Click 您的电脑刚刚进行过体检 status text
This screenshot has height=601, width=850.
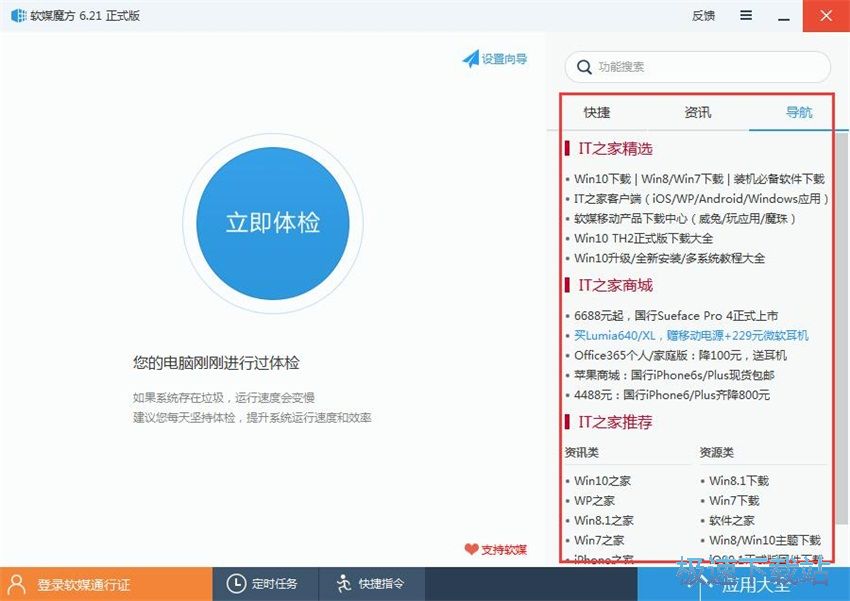point(216,363)
